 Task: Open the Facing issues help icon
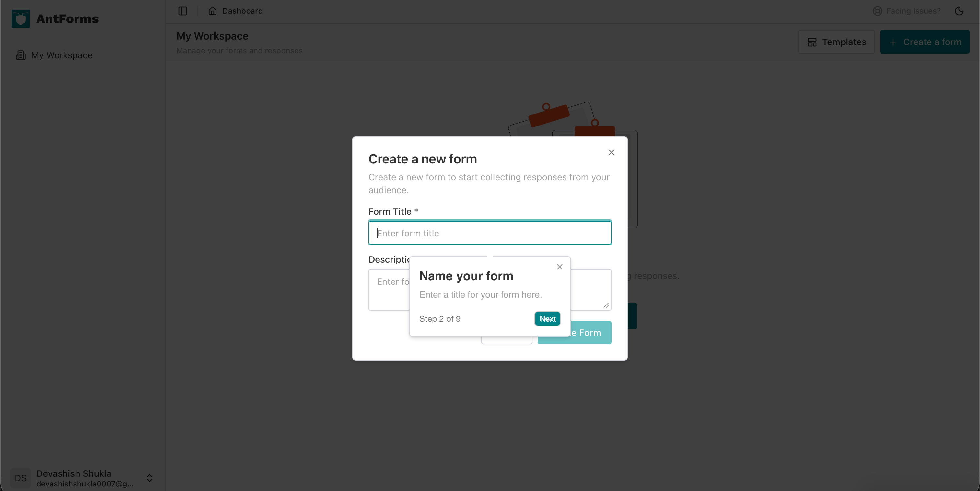tap(877, 11)
